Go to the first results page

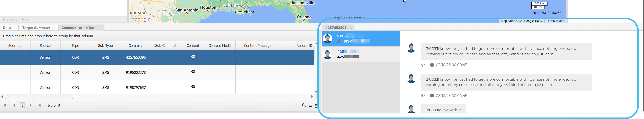(5, 105)
